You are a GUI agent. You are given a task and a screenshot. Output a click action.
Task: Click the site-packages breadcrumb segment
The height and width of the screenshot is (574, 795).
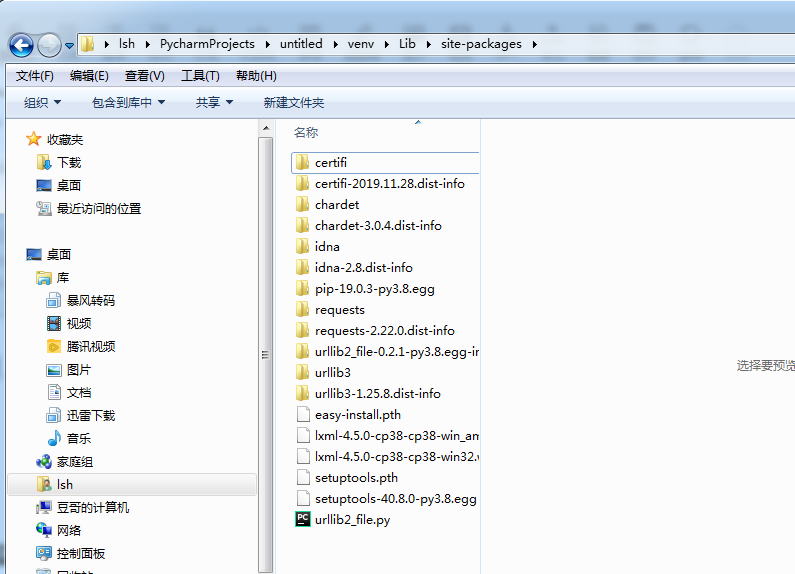pyautogui.click(x=481, y=44)
